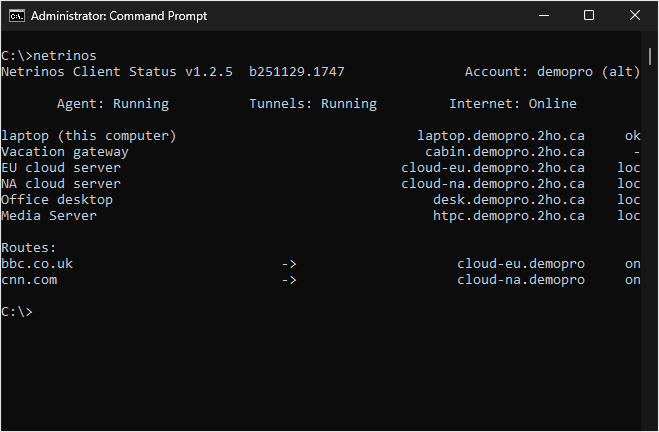Click the Agent: Running status text
The width and height of the screenshot is (659, 432).
113,104
